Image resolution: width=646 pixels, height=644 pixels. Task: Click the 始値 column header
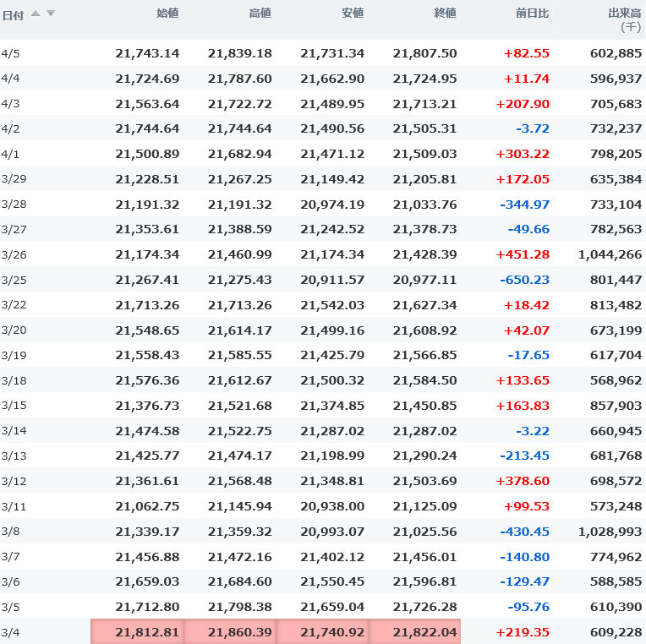[167, 14]
